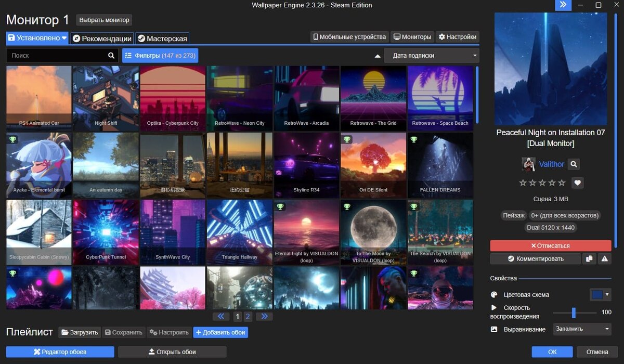Select An autumn day wallpaper
The image size is (624, 364).
tap(106, 165)
